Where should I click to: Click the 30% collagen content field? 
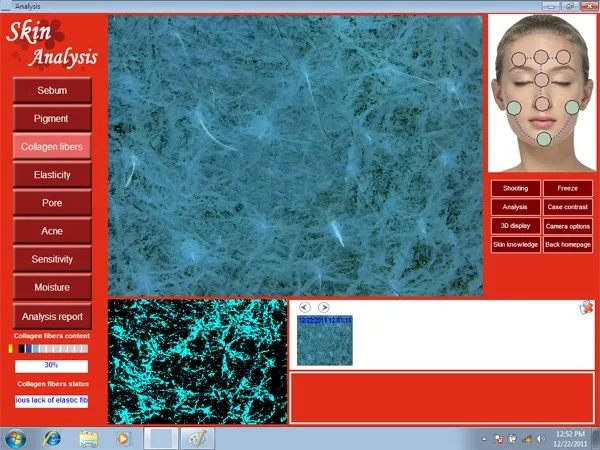tap(52, 366)
